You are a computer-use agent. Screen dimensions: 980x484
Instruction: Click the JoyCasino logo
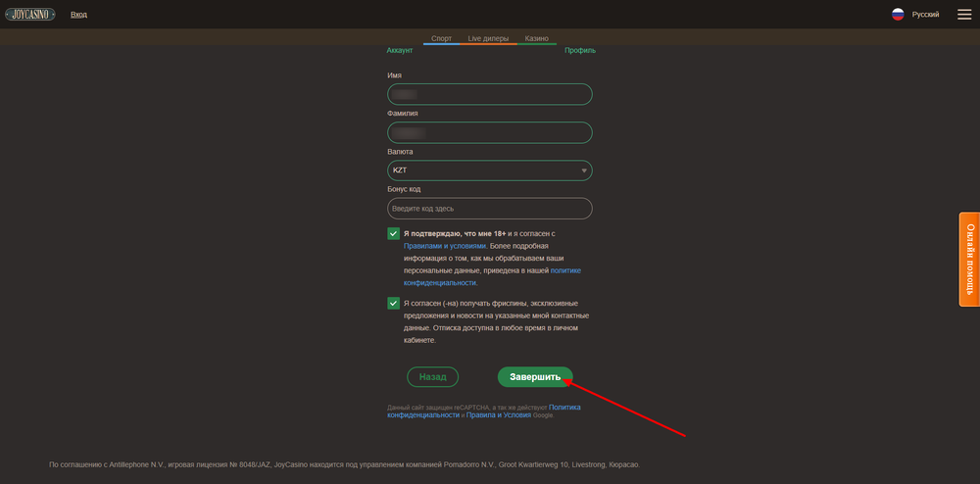coord(30,15)
